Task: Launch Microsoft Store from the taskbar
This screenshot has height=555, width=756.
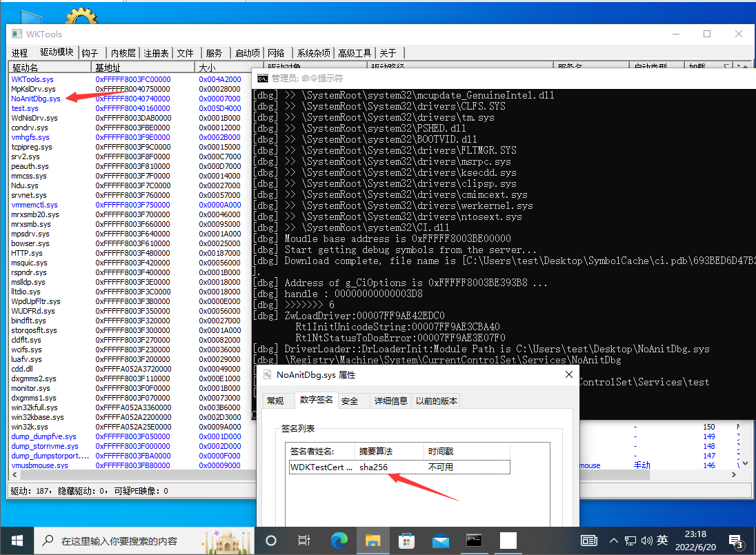Action: (x=406, y=540)
